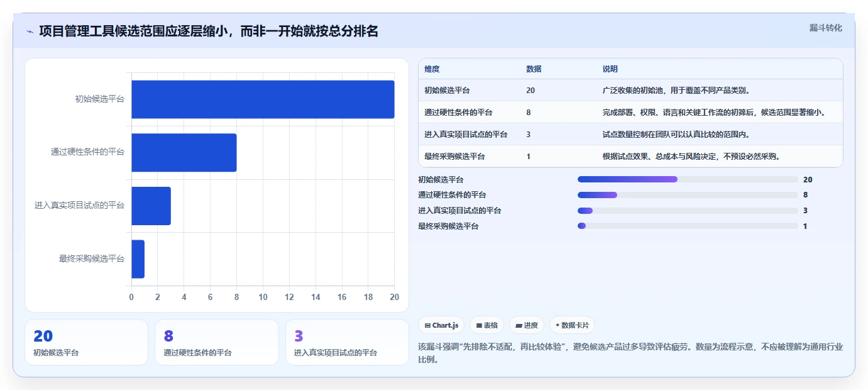Click the table value 20
The height and width of the screenshot is (390, 868).
(530, 91)
